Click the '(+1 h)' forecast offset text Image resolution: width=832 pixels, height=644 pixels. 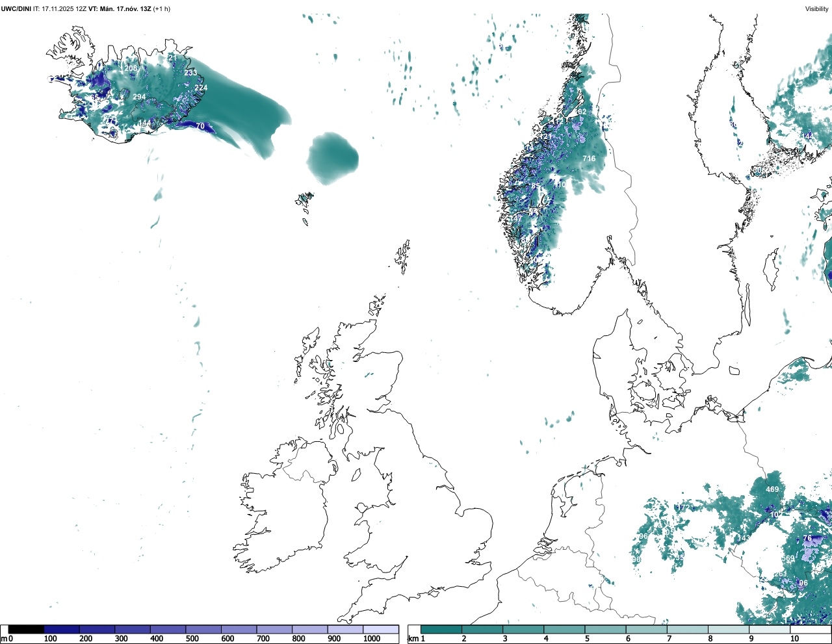161,9
